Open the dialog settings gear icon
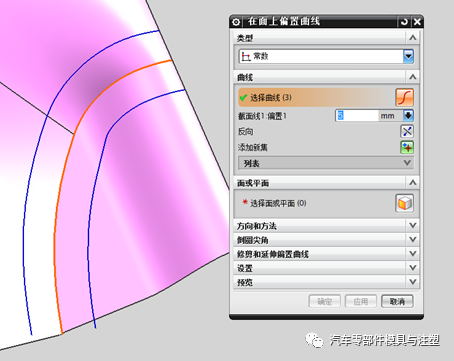The width and height of the screenshot is (454, 361). [x=236, y=22]
